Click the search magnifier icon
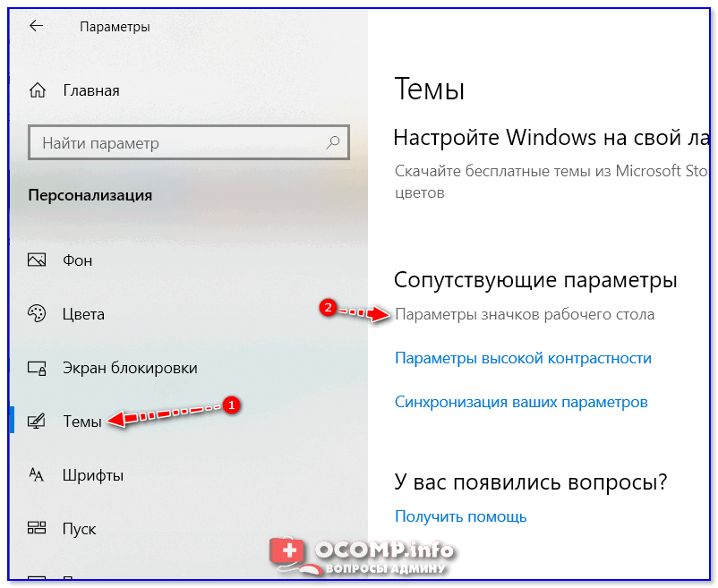Image resolution: width=718 pixels, height=588 pixels. tap(333, 142)
